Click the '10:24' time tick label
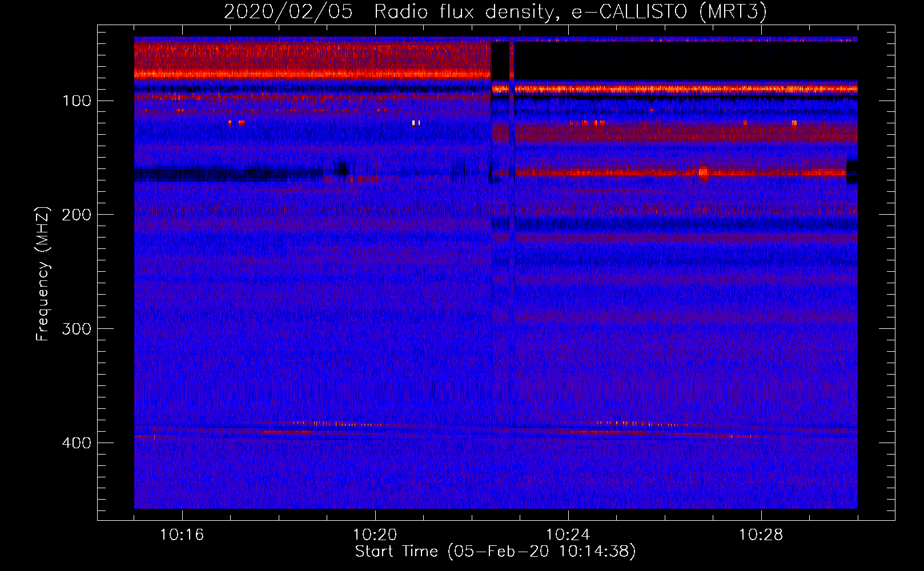This screenshot has height=571, width=924. (x=568, y=535)
